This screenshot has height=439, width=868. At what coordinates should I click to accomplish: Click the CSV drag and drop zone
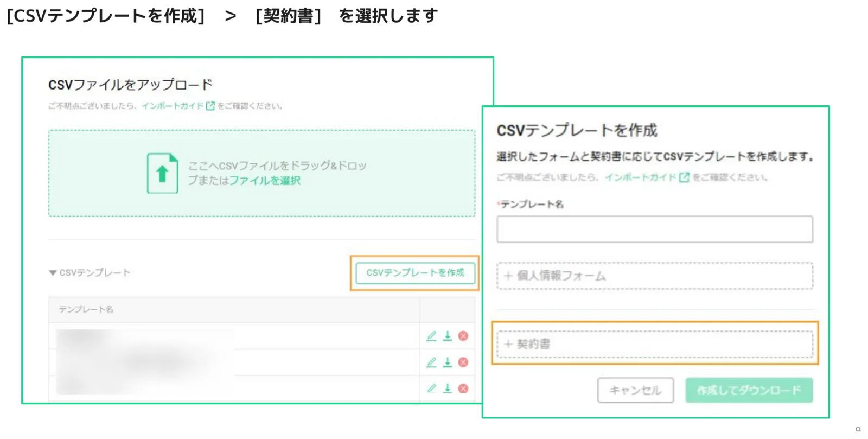pyautogui.click(x=261, y=173)
